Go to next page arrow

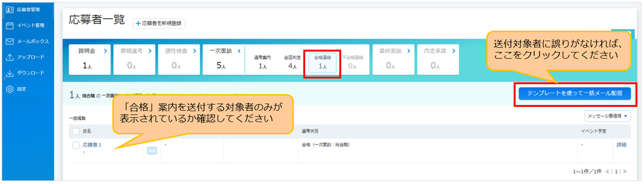625,172
